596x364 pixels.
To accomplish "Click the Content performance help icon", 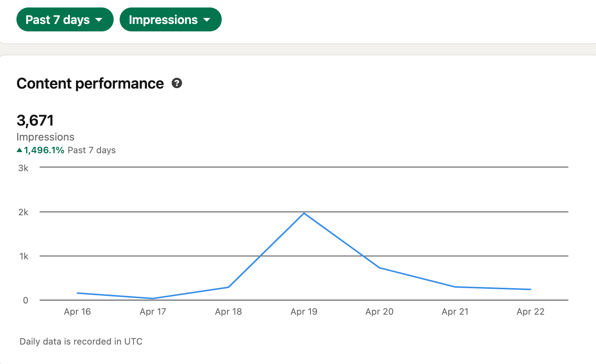I will point(177,83).
